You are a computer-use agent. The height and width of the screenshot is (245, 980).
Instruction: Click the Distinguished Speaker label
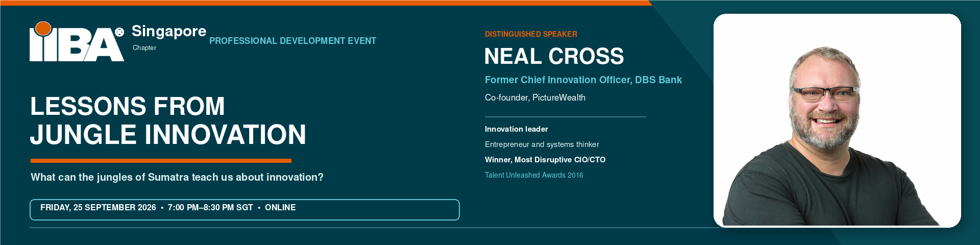(x=531, y=34)
